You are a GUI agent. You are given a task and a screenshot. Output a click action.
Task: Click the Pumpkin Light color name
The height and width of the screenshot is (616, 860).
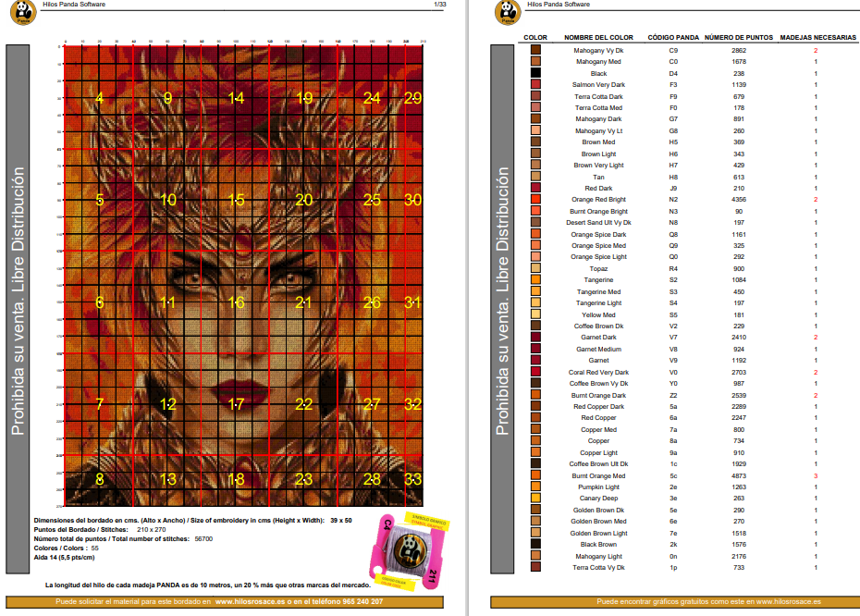pyautogui.click(x=598, y=487)
